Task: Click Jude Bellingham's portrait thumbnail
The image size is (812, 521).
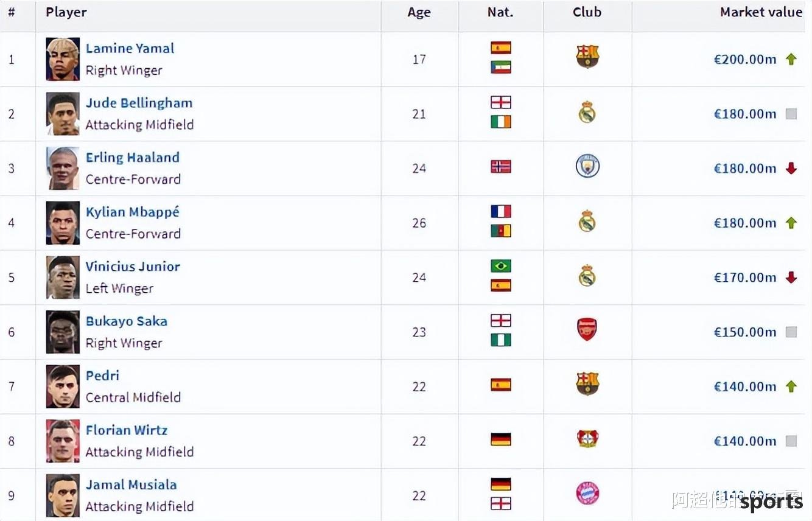Action: [x=63, y=114]
